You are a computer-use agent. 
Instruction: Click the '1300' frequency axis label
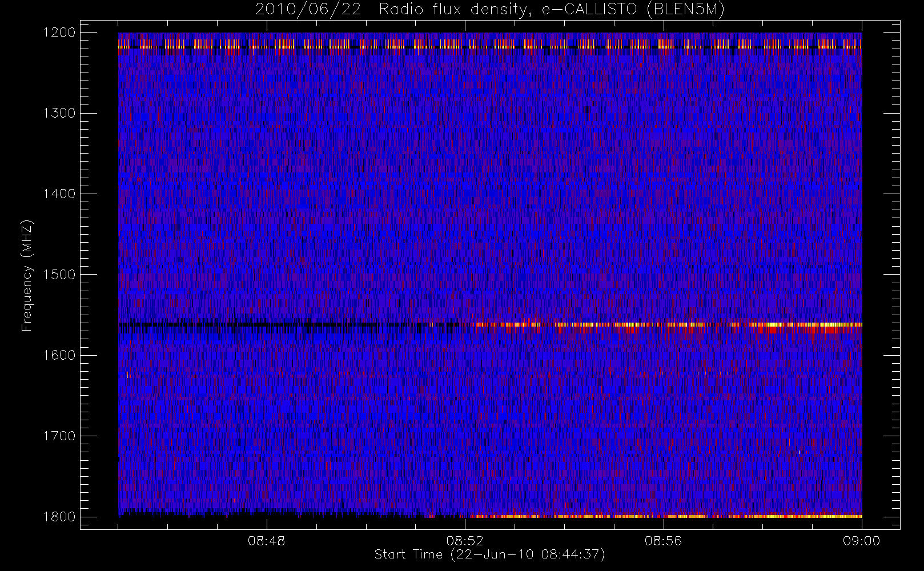(x=59, y=113)
